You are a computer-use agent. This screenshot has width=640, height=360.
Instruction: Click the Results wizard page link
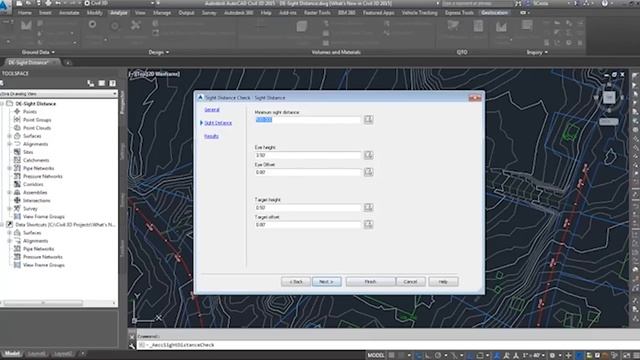click(x=211, y=136)
